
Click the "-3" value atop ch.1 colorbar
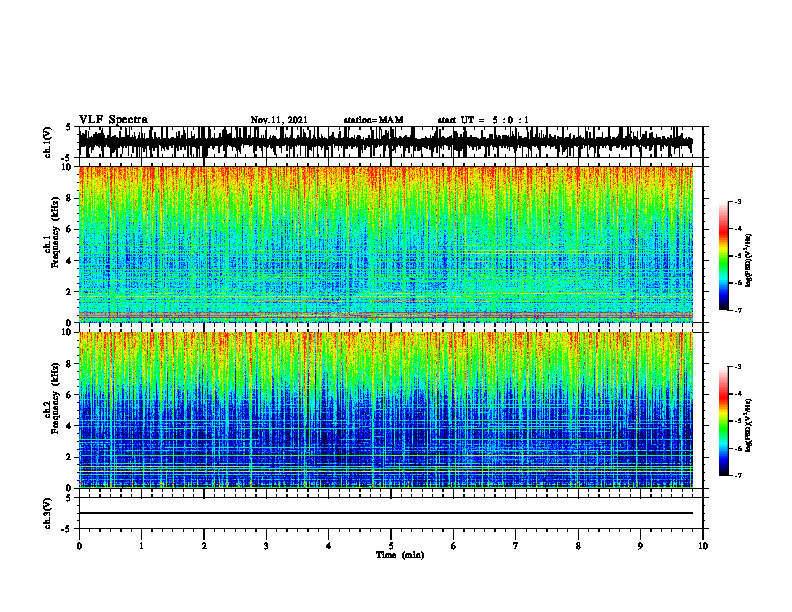[x=738, y=202]
